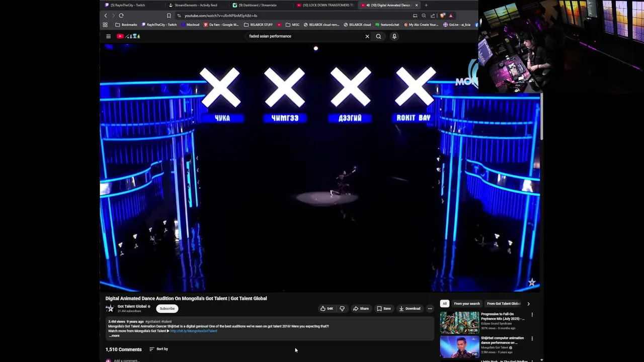
Task: Bookmark this page icon in address bar
Action: (169, 16)
